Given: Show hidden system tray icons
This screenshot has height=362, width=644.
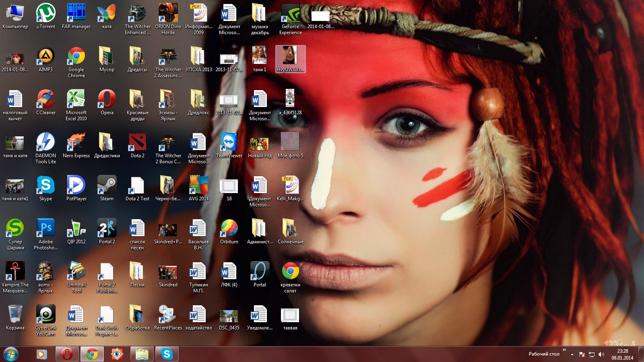Looking at the screenshot, I should click(x=572, y=354).
